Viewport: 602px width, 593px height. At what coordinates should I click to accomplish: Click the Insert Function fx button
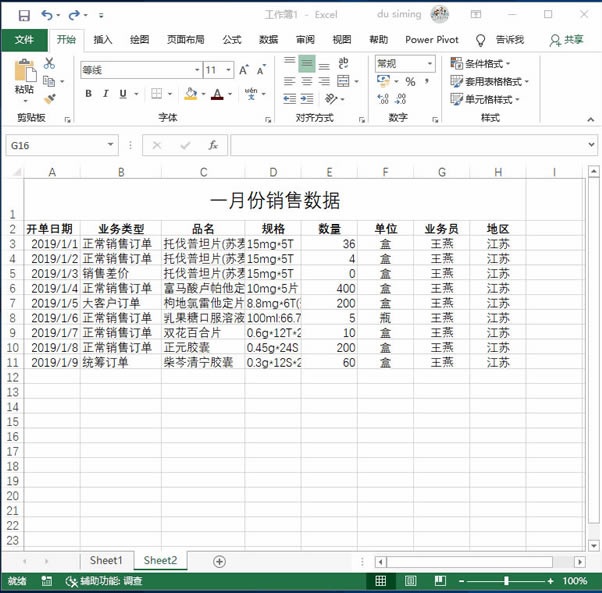click(213, 145)
